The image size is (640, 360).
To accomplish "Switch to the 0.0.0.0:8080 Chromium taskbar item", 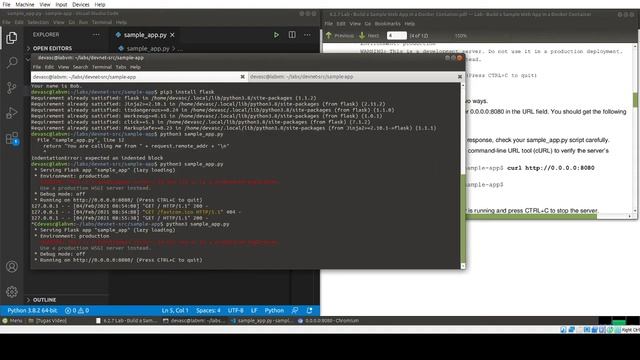I will tap(329, 321).
